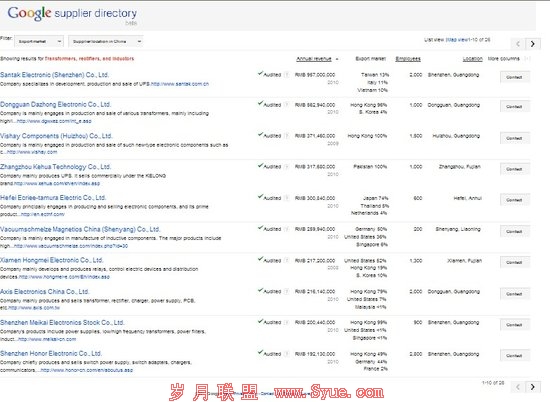Viewport: 550px width, 402px height.
Task: Click Audited checkmark for Zhangzhou Kehua
Action: [260, 166]
